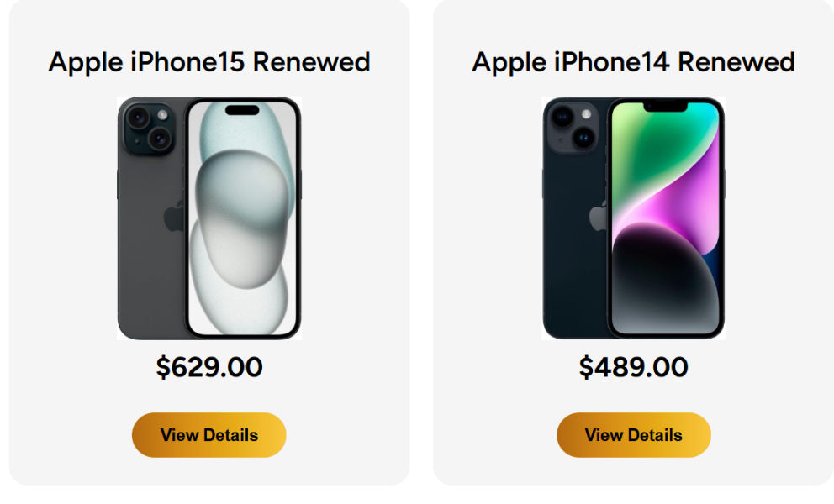This screenshot has width=834, height=504.
Task: Click the notch on iPhone14 screen
Action: point(665,107)
